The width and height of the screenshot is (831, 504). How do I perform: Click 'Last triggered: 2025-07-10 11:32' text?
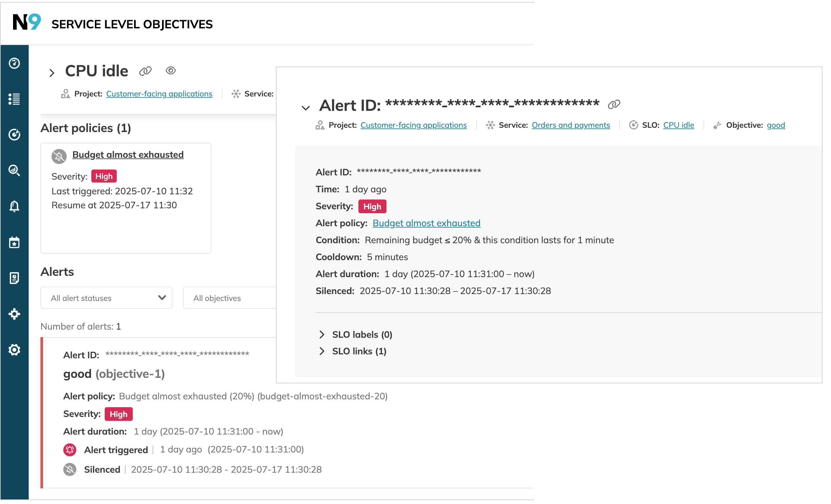[122, 191]
